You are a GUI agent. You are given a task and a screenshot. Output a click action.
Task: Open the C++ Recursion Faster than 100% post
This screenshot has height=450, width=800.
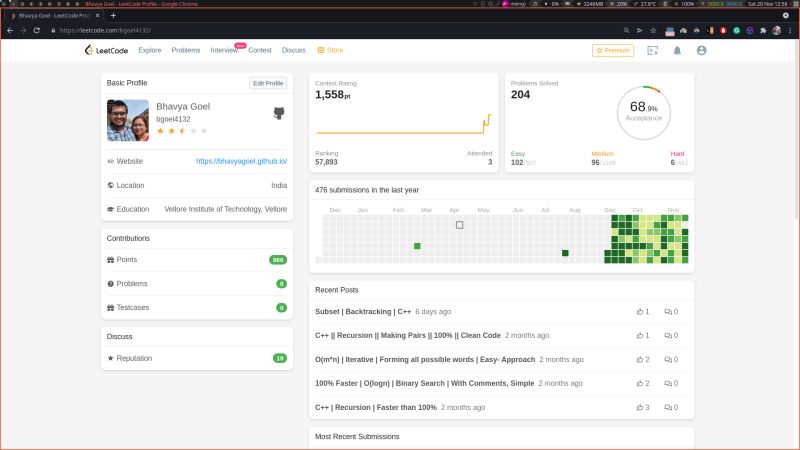pyautogui.click(x=376, y=407)
